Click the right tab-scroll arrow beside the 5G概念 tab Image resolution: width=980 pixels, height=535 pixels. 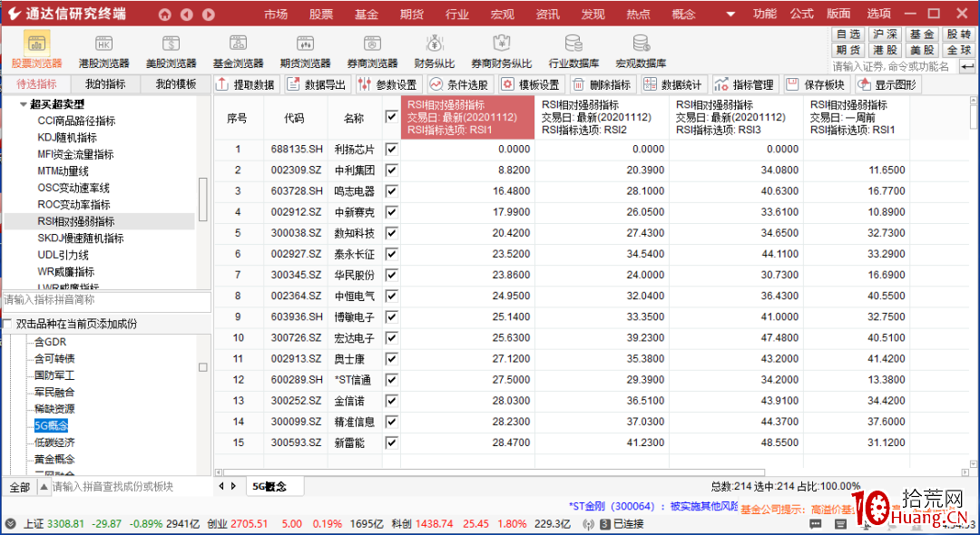[x=233, y=486]
